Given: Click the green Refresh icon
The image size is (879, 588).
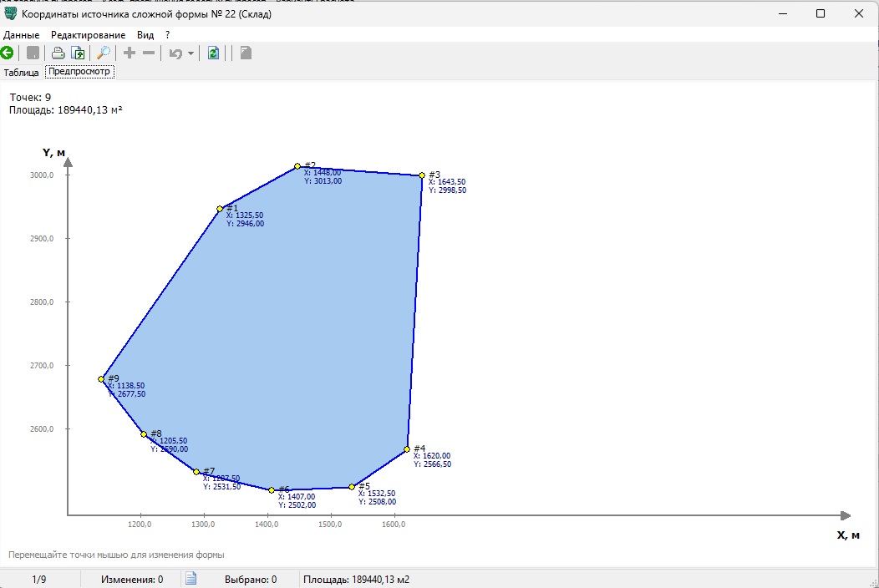Looking at the screenshot, I should pos(214,53).
